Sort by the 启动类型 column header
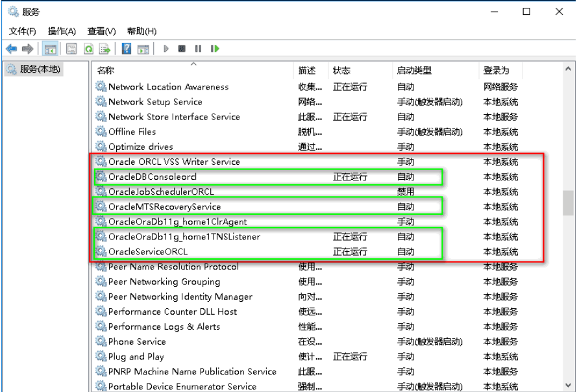 (436, 70)
